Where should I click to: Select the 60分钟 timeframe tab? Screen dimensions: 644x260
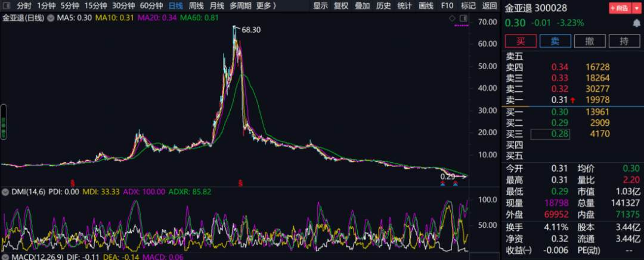151,6
